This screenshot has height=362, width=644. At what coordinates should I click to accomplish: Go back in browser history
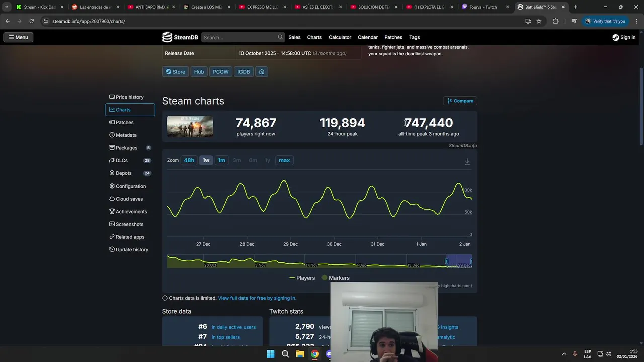click(x=7, y=21)
